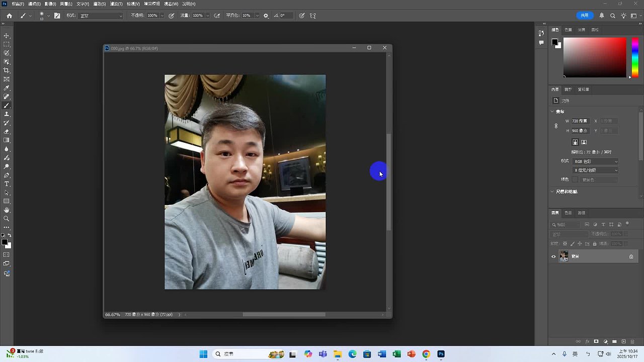The height and width of the screenshot is (362, 644).
Task: Click the rainbow hue slider strip
Action: point(635,57)
